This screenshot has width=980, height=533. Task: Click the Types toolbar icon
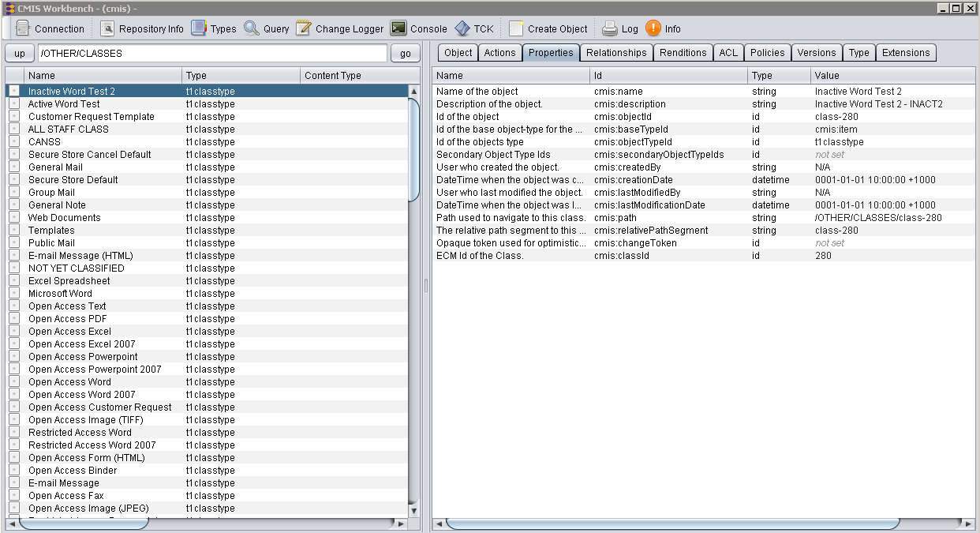(199, 28)
